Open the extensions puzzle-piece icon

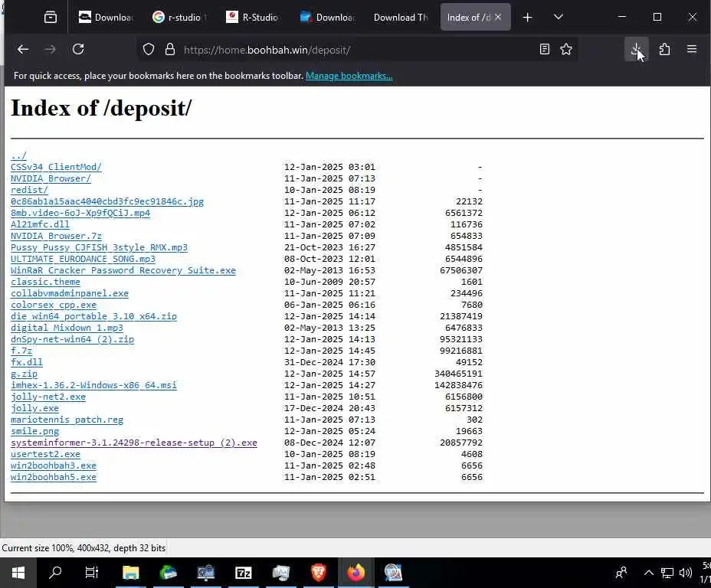664,49
